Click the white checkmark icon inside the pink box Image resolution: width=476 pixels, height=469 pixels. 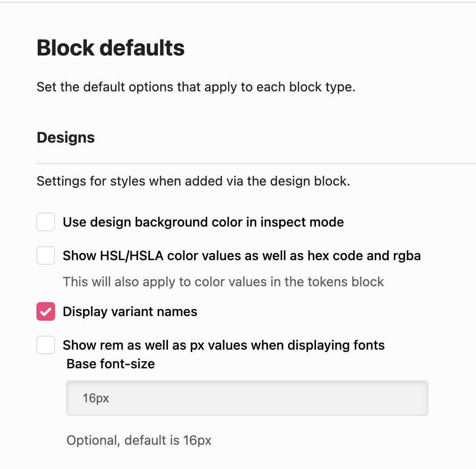(x=46, y=312)
